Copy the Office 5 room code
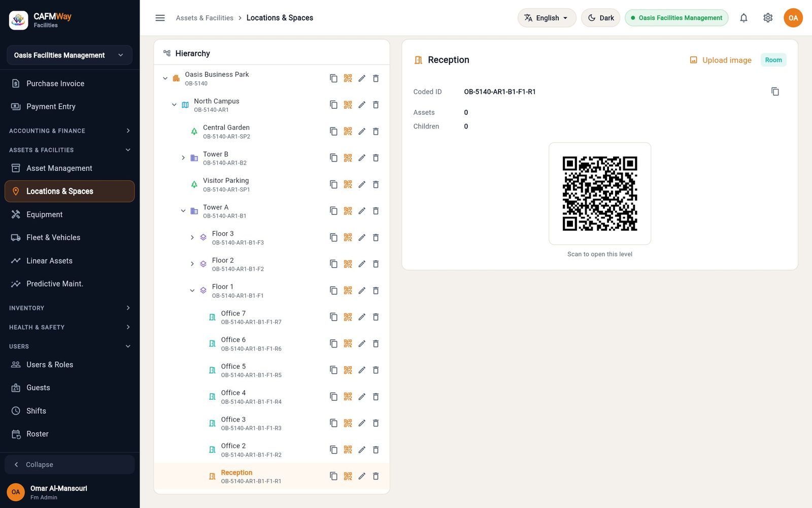Screen dimensions: 812x508 pyautogui.click(x=333, y=370)
